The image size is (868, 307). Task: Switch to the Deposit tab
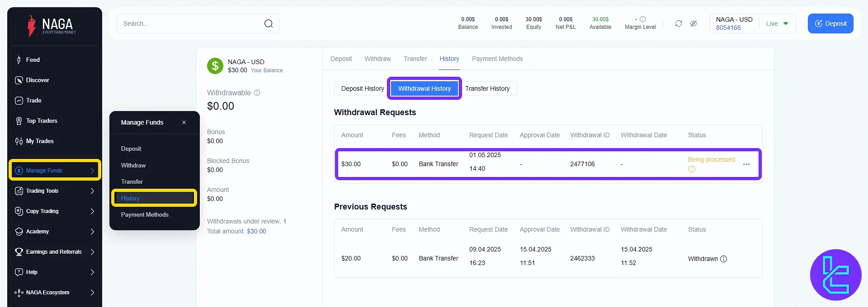[x=341, y=59]
